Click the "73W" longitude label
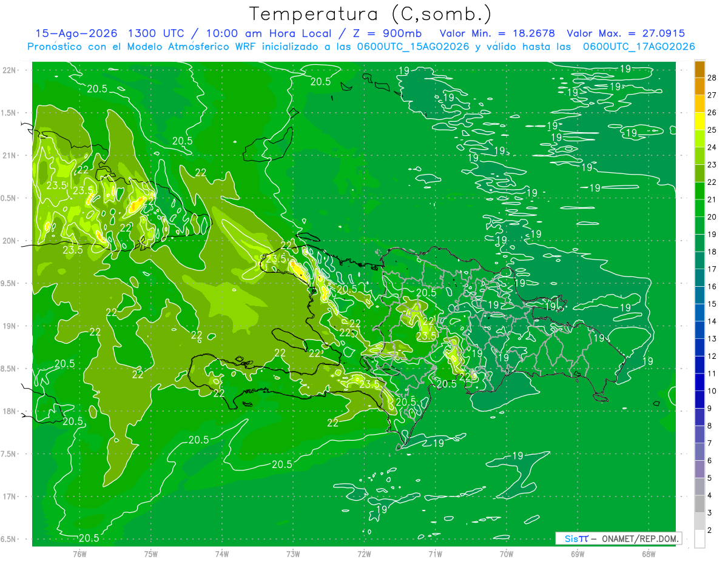Viewport: 728px width, 562px height. [293, 554]
